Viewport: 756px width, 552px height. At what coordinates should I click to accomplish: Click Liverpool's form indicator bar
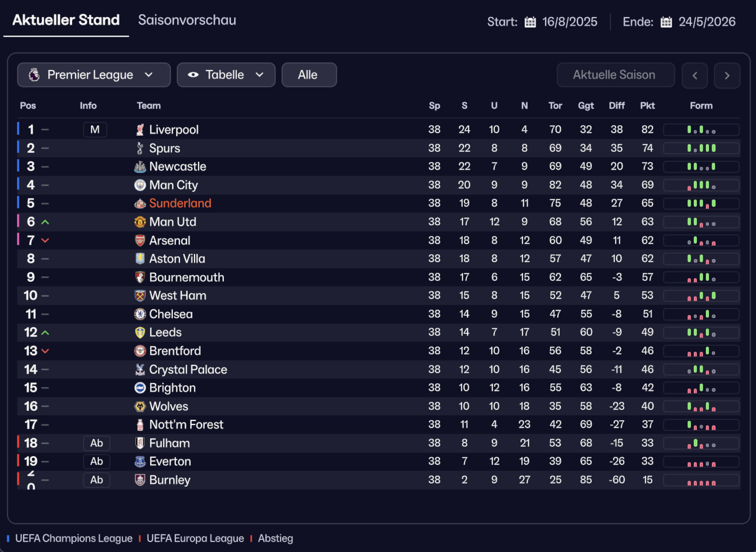point(701,130)
